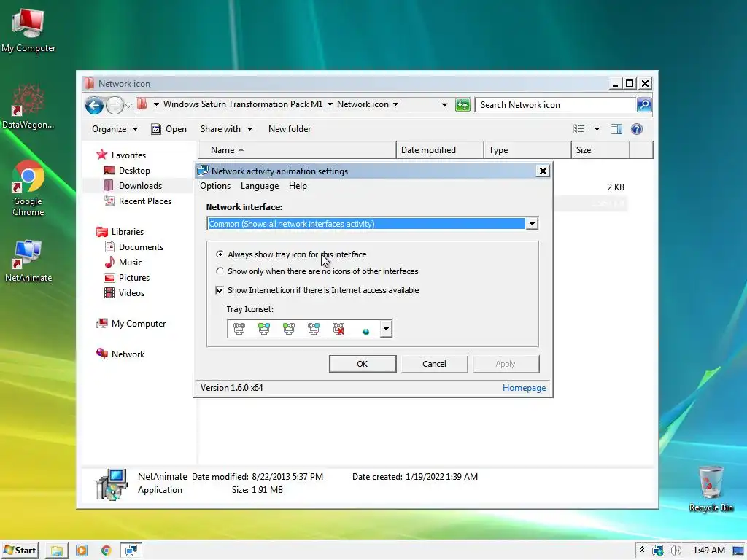Select Always show tray icon radio
The image size is (747, 560).
(220, 254)
